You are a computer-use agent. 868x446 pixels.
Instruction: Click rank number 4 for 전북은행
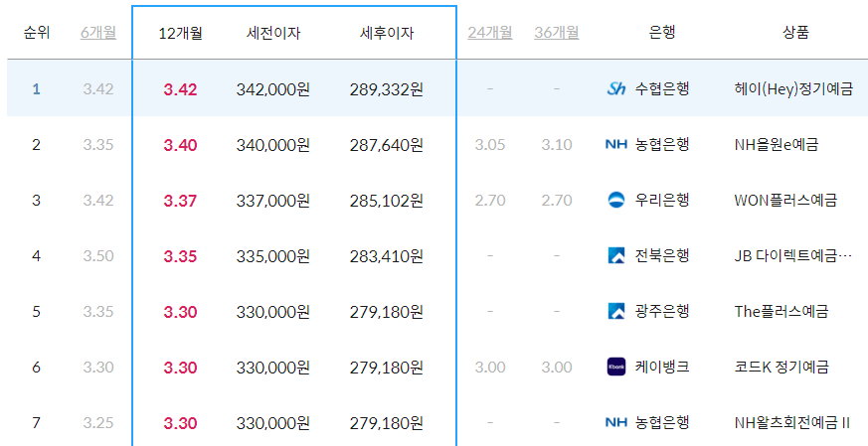[37, 255]
